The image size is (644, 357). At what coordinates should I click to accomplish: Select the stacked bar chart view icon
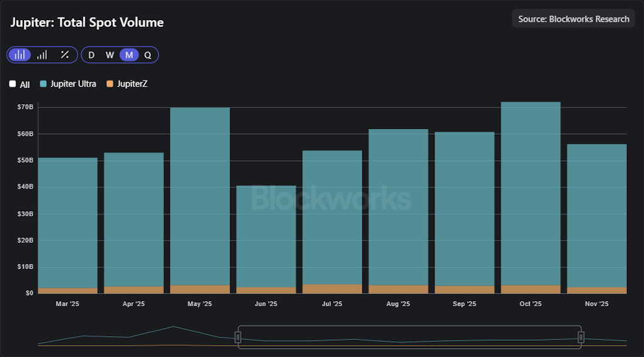click(19, 55)
